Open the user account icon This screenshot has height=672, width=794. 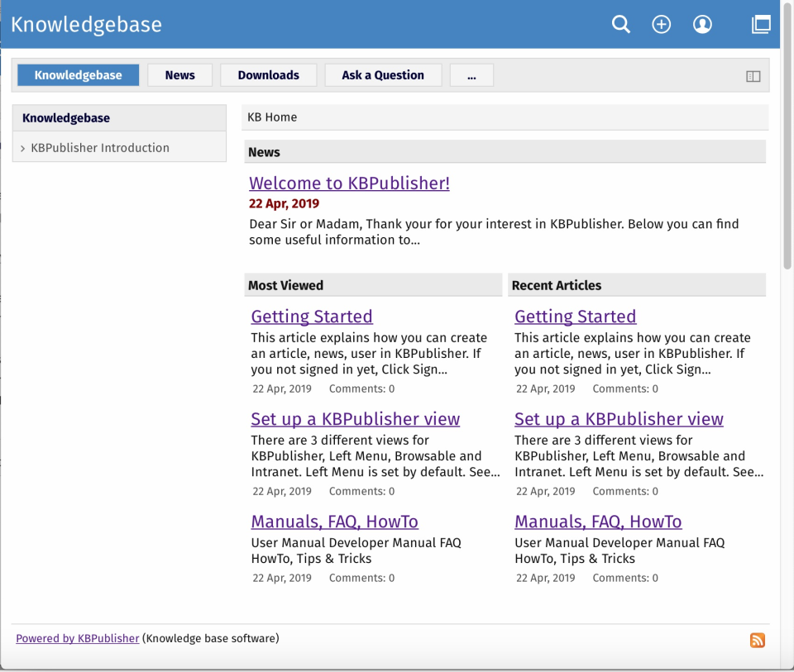pos(702,24)
